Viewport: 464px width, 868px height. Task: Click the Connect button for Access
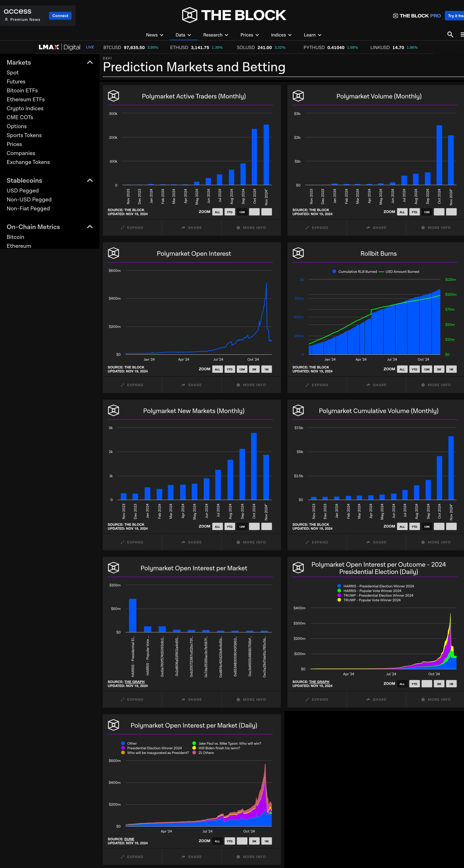click(x=60, y=16)
